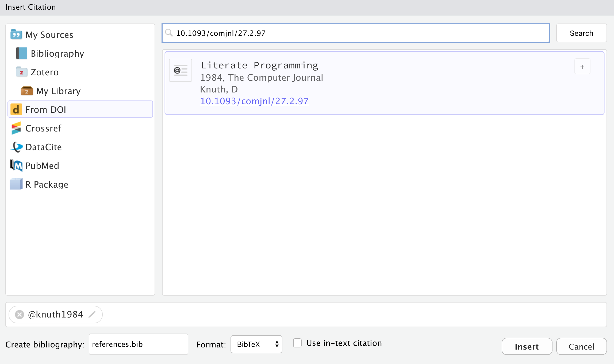Select the PubMed citation source

42,165
